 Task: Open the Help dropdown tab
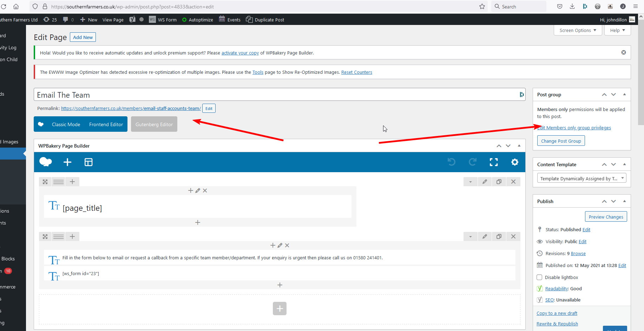click(x=617, y=30)
